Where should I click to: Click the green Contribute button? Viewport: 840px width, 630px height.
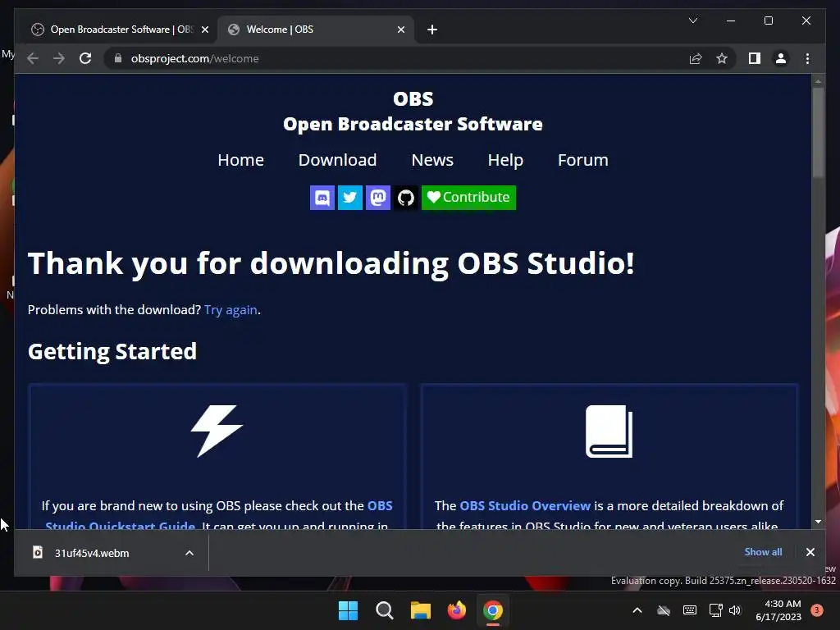(x=468, y=198)
